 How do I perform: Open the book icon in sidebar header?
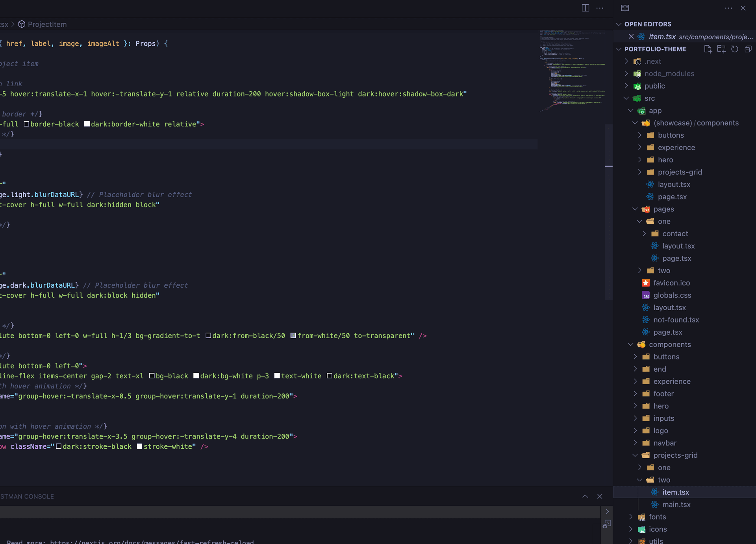pyautogui.click(x=625, y=8)
